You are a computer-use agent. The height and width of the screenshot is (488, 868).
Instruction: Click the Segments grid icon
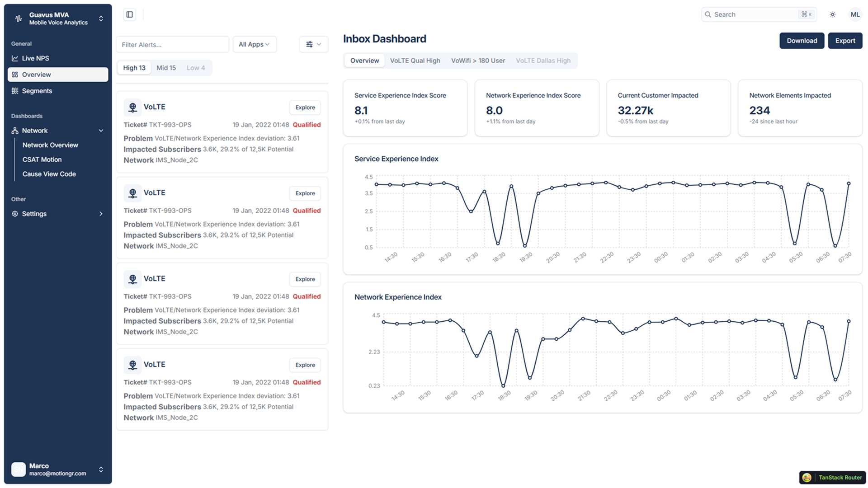(x=15, y=91)
